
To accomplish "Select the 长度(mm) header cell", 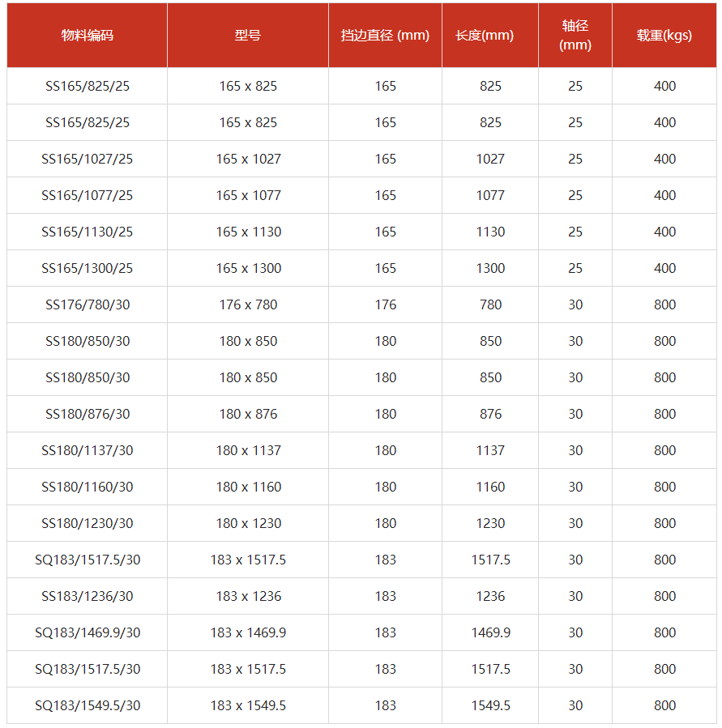I will point(489,36).
